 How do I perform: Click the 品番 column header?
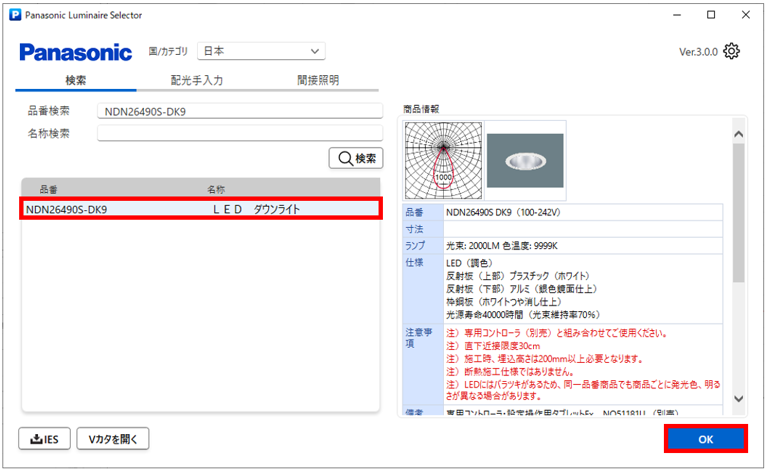49,188
